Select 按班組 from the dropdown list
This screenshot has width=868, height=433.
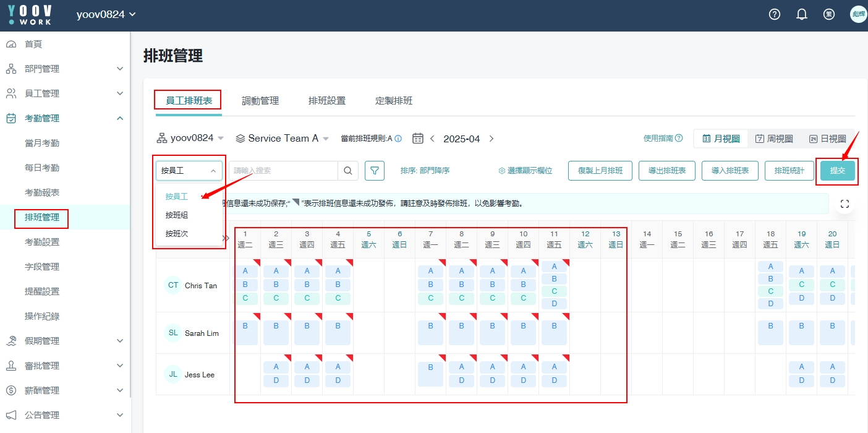click(x=177, y=215)
